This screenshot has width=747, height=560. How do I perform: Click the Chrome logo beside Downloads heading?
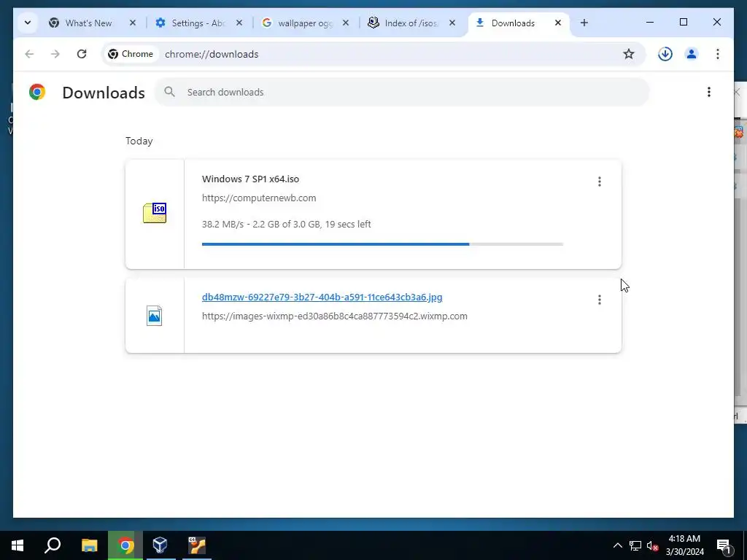(x=37, y=92)
